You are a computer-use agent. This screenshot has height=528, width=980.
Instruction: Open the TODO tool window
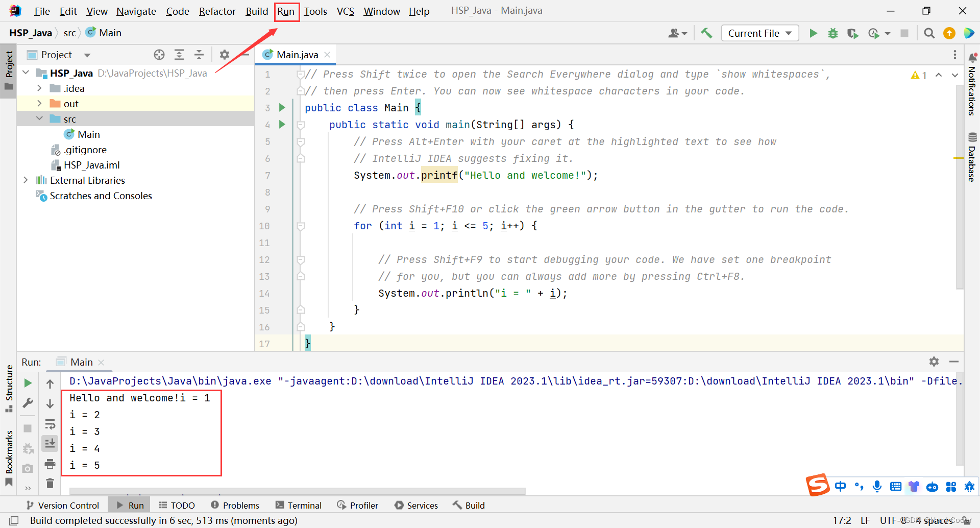point(177,505)
